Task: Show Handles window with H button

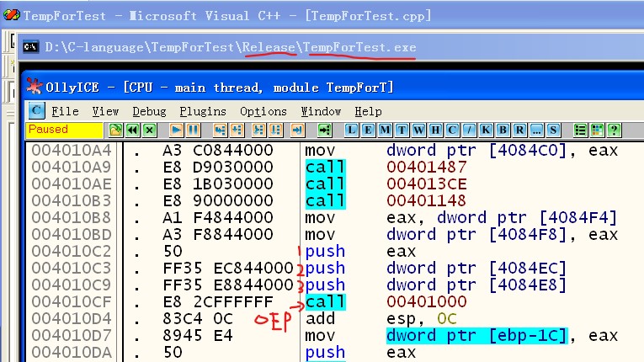Action: [432, 130]
